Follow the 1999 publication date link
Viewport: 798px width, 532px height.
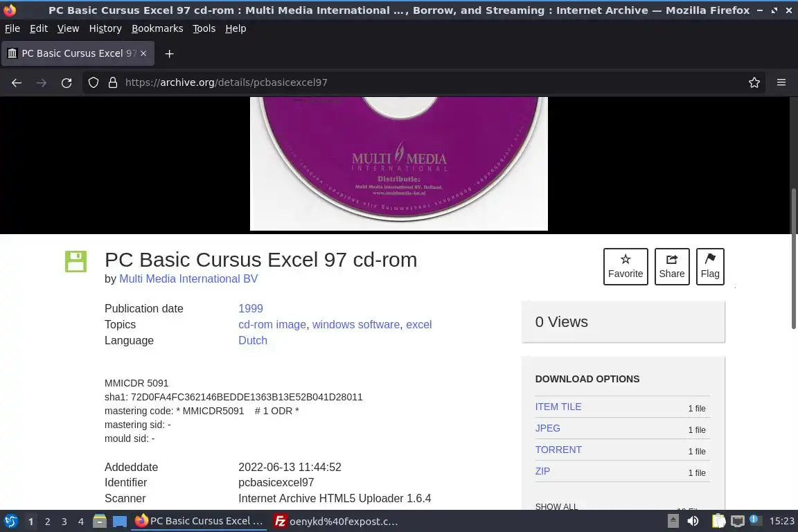coord(250,308)
